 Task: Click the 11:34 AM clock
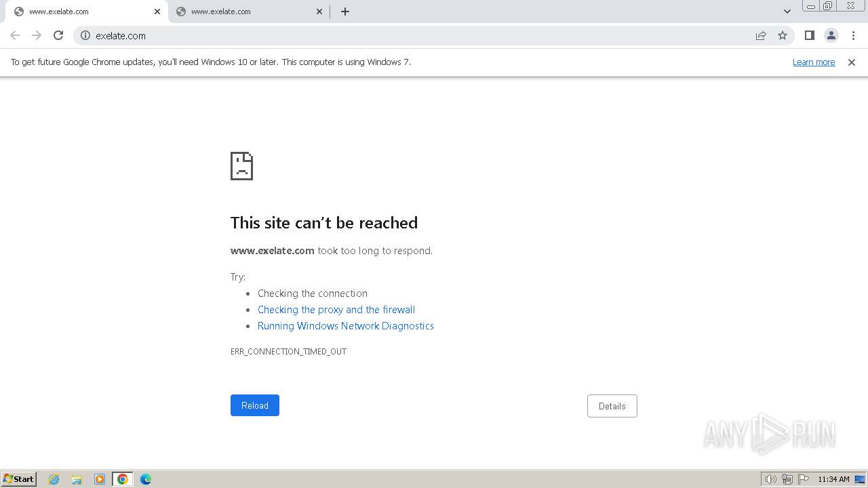(x=833, y=479)
